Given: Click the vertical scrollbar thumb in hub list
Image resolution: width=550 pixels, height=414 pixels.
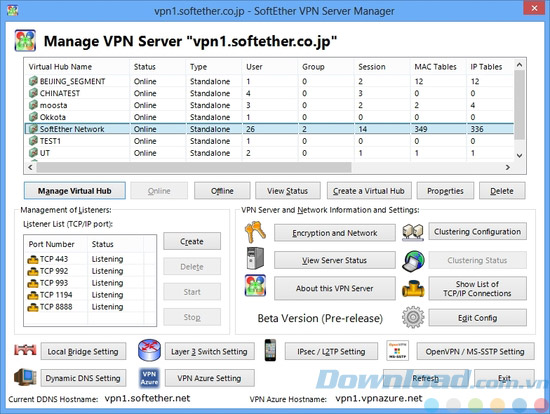Looking at the screenshot, I should click(519, 105).
